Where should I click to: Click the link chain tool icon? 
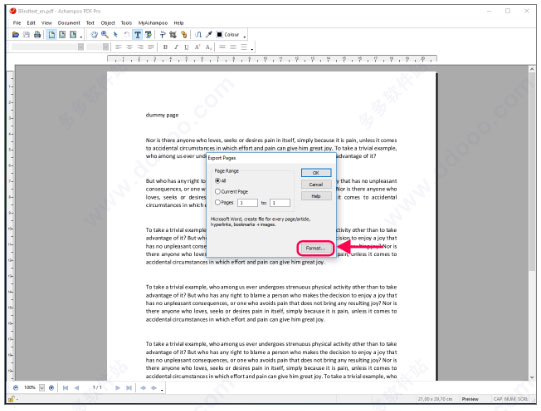184,35
